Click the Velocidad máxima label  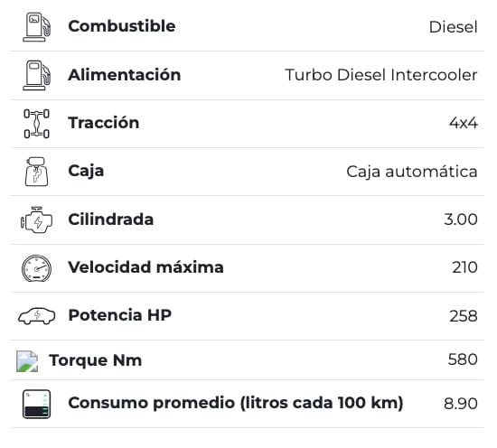pos(145,267)
